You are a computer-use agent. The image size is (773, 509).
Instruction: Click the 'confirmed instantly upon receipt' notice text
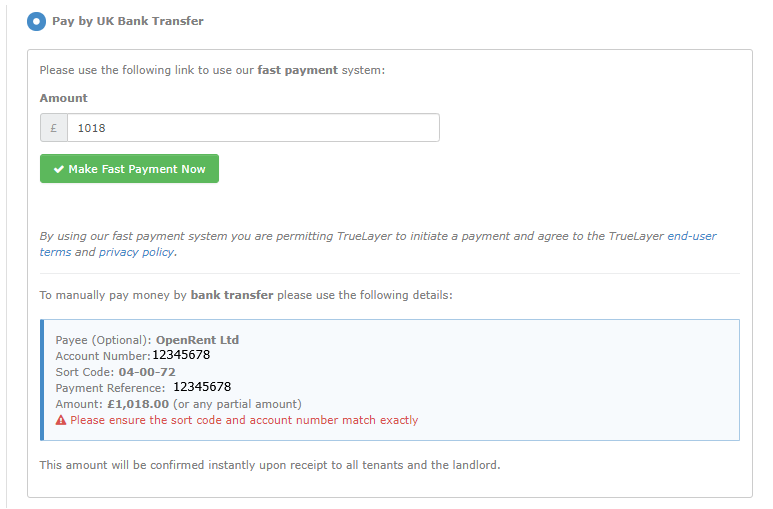tap(270, 465)
